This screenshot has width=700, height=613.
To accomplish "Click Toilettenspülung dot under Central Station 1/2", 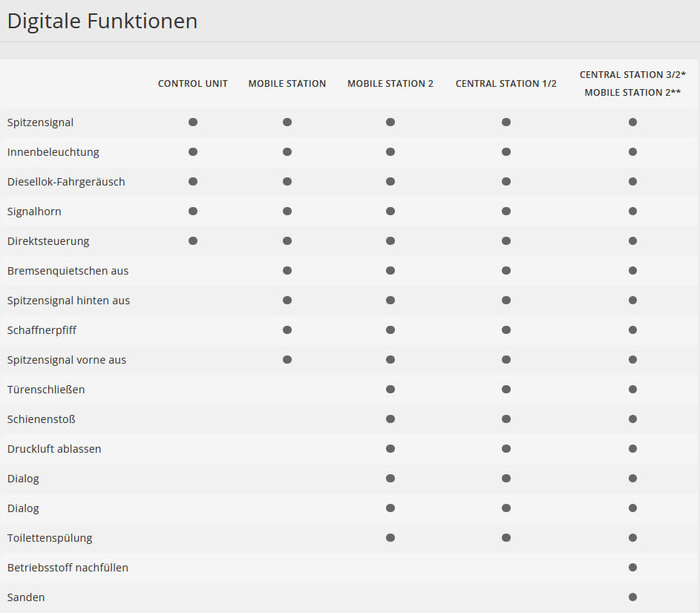I will (506, 537).
